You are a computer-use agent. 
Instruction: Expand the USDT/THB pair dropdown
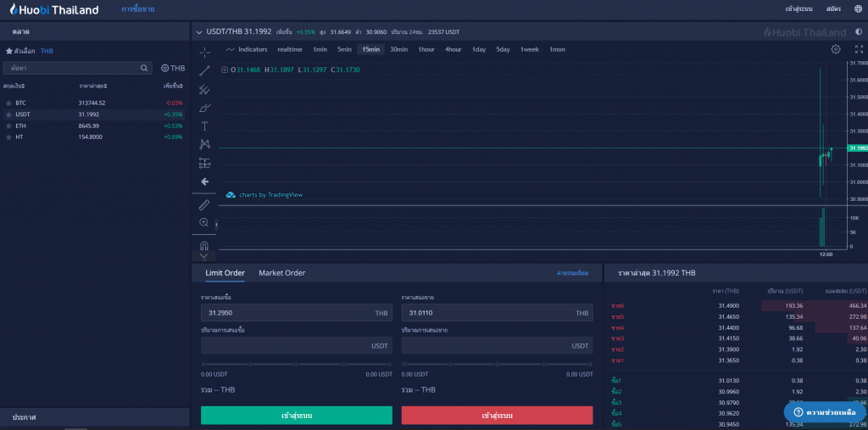199,32
